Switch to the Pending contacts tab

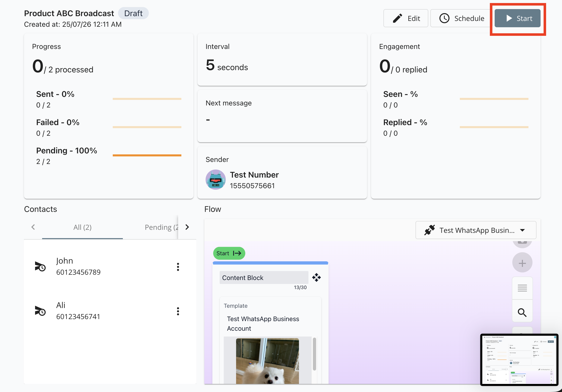[x=161, y=227]
